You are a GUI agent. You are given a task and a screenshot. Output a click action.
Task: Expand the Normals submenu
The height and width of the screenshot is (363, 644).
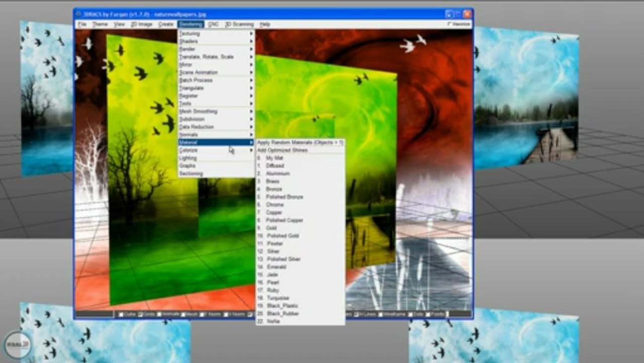coord(216,135)
